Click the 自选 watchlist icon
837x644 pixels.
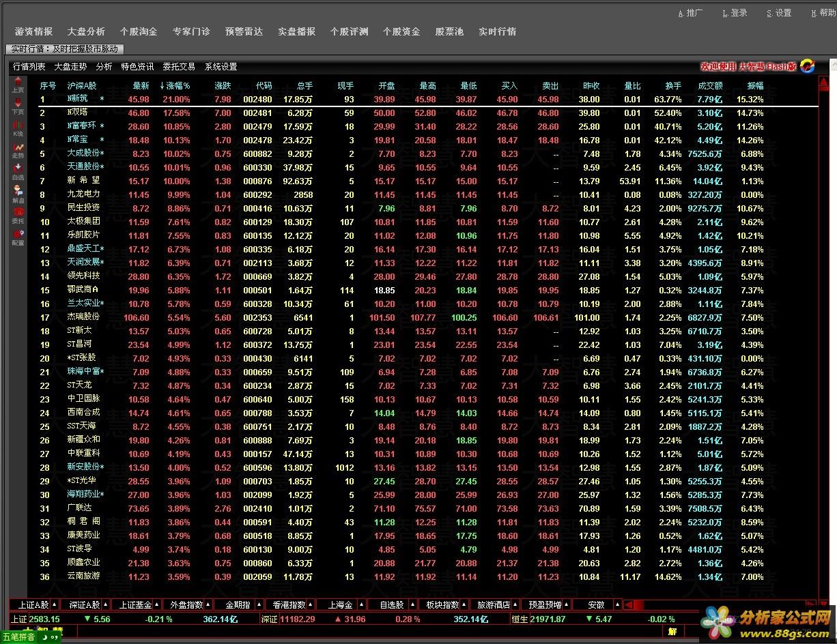pyautogui.click(x=18, y=172)
